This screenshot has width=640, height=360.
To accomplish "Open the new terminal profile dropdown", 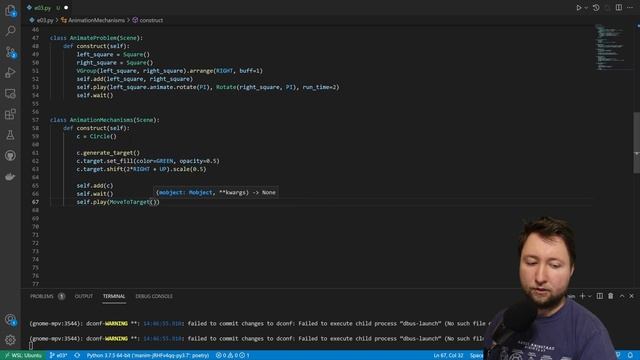I will (589, 296).
